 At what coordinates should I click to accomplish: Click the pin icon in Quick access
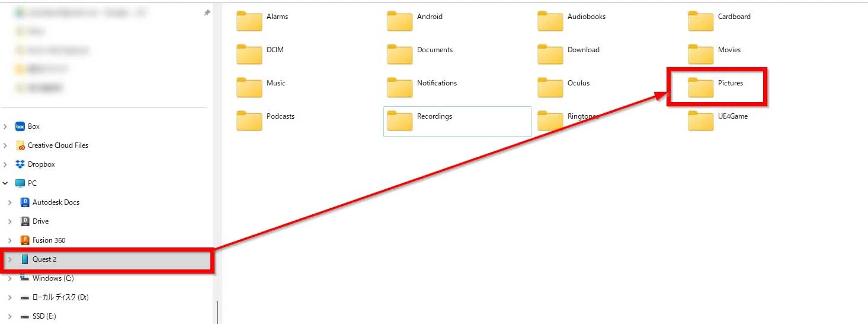pos(207,12)
